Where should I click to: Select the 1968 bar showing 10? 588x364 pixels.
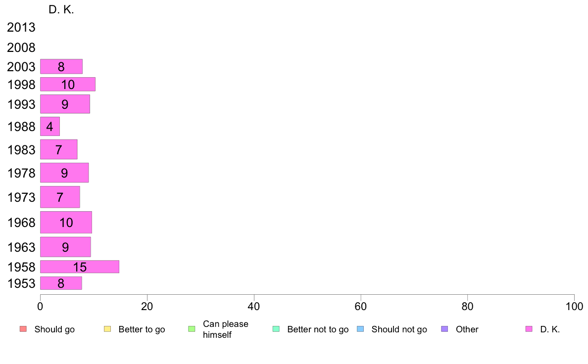pos(66,222)
